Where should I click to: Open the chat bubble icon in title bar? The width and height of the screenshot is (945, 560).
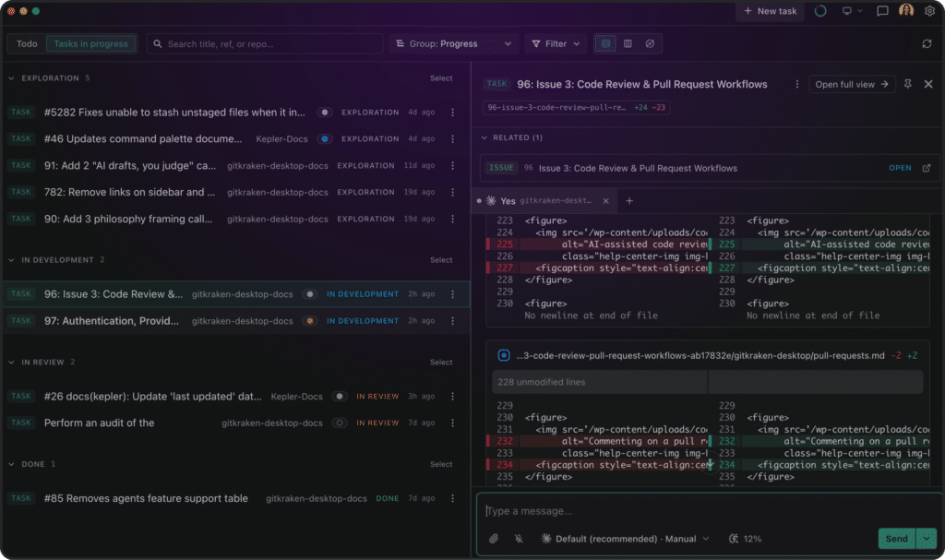tap(882, 11)
